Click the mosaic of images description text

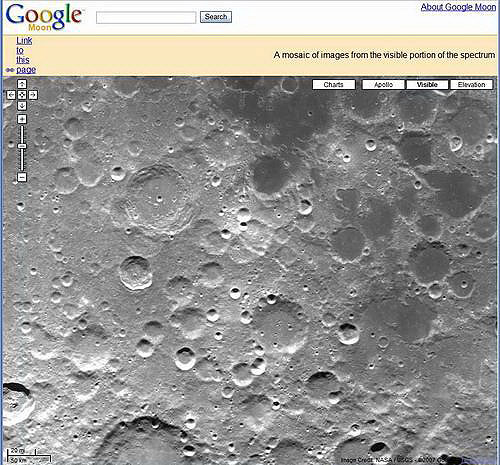pos(384,55)
